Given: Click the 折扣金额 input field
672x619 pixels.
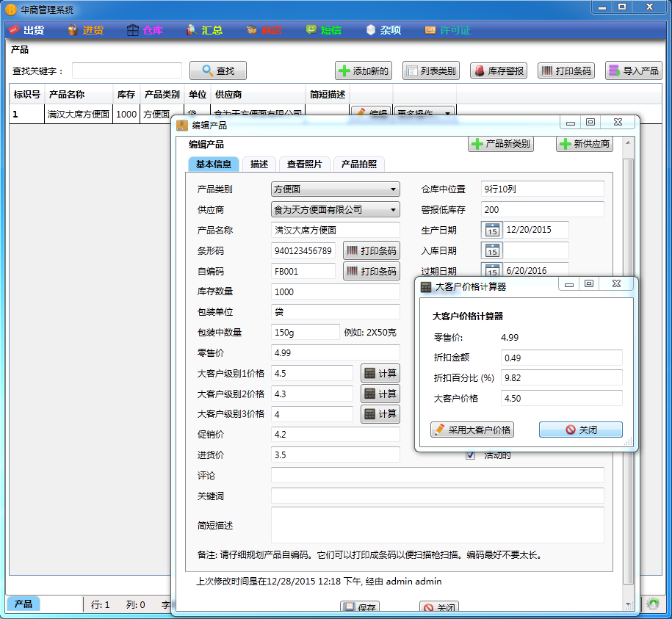Looking at the screenshot, I should [561, 358].
